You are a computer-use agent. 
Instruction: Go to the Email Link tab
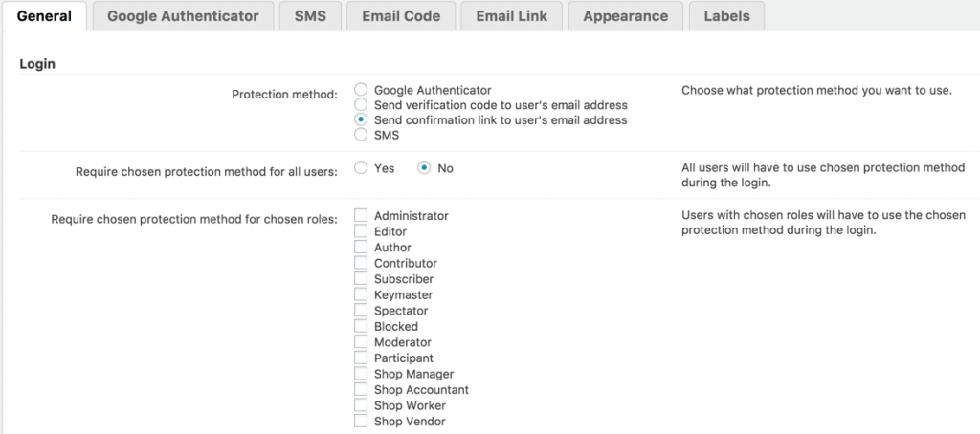pyautogui.click(x=509, y=15)
